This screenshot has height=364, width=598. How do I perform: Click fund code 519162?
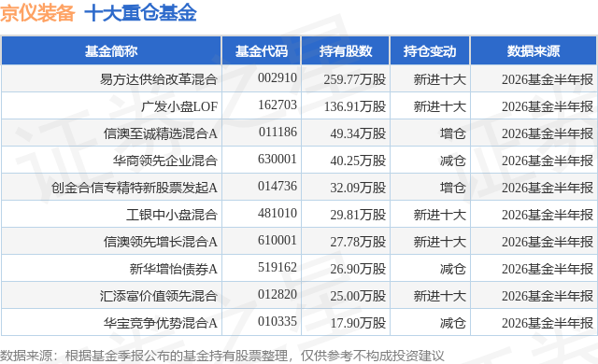pyautogui.click(x=278, y=267)
